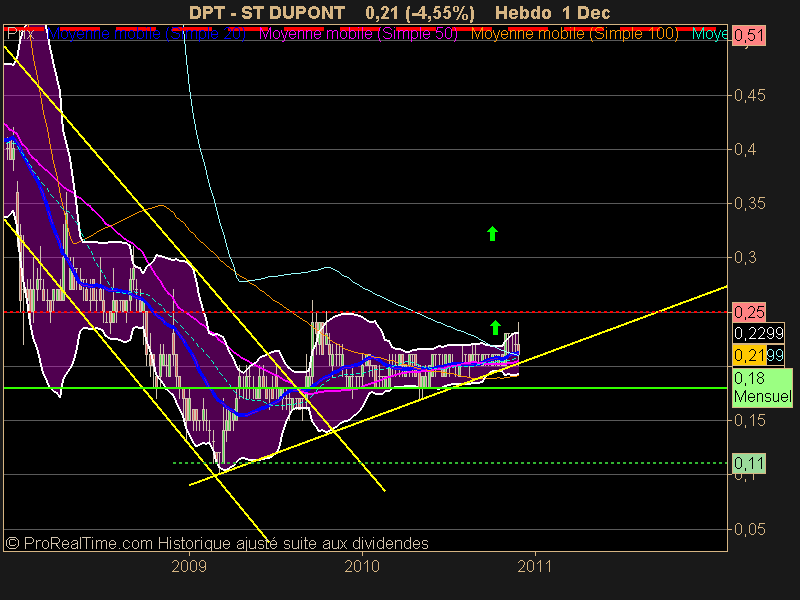Click the red 0,51 price label

point(748,36)
